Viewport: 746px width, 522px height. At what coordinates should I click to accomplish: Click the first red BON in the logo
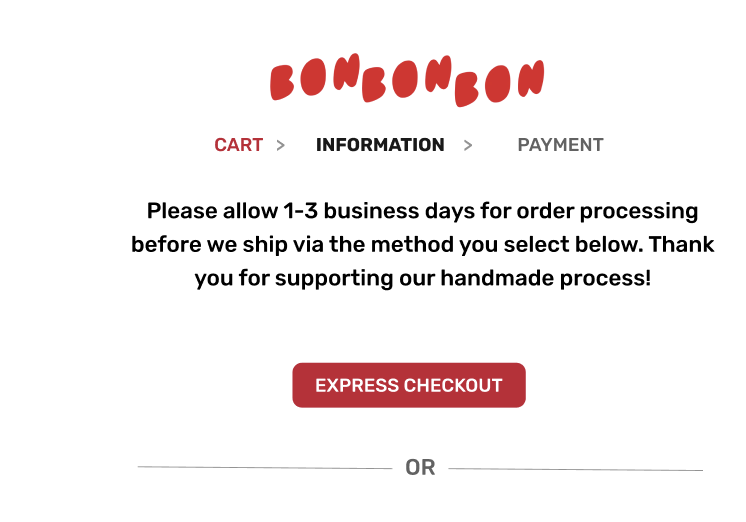pos(315,77)
